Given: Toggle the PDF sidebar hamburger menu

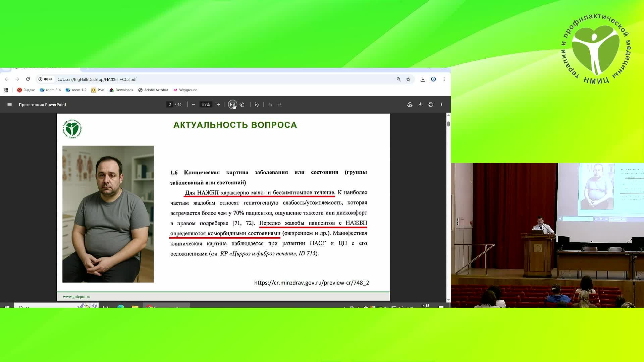Looking at the screenshot, I should [x=9, y=105].
